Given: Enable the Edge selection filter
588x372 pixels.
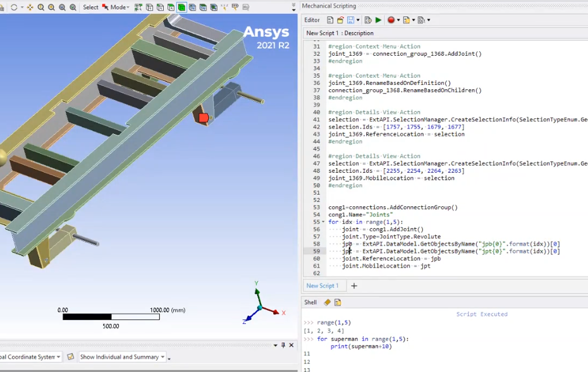Looking at the screenshot, I should [x=160, y=7].
